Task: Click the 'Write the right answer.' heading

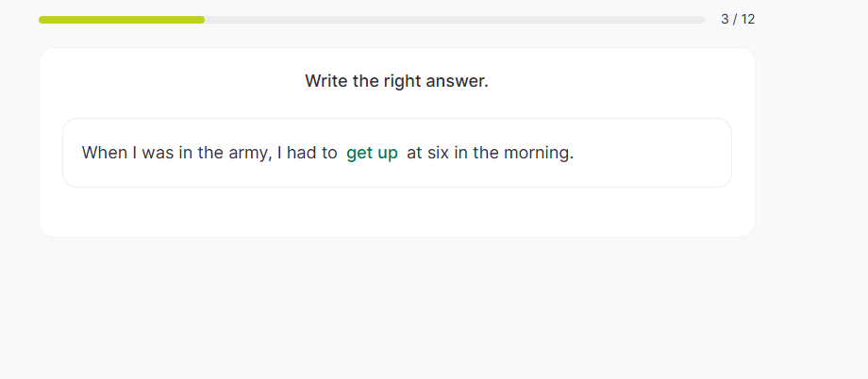Action: (x=396, y=81)
